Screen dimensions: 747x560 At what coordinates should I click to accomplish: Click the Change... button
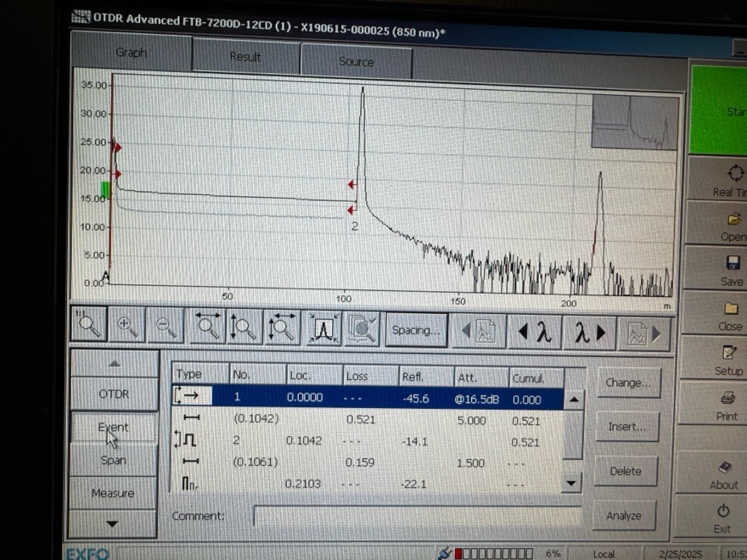tap(628, 383)
